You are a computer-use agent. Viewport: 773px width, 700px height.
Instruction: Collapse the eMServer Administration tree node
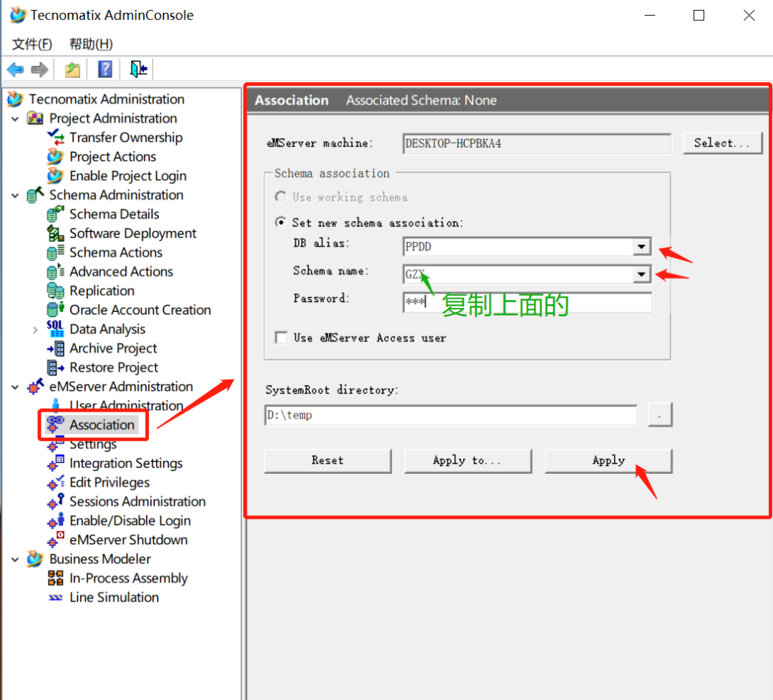pos(15,387)
